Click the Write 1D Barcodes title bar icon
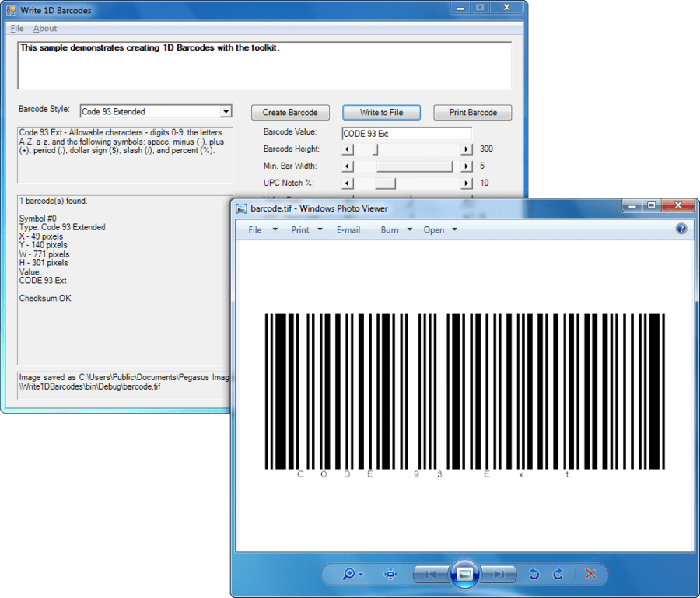Viewport: 700px width, 598px height. coord(11,9)
